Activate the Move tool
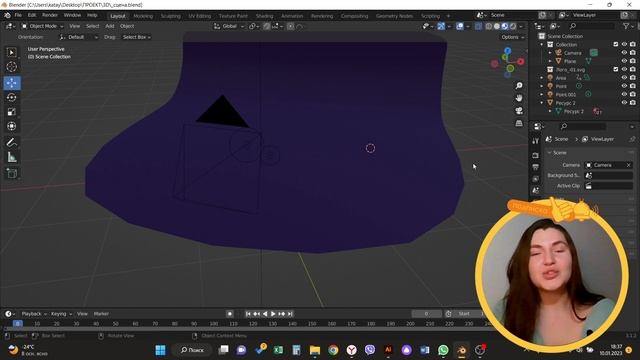Image resolution: width=640 pixels, height=360 pixels. 11,83
